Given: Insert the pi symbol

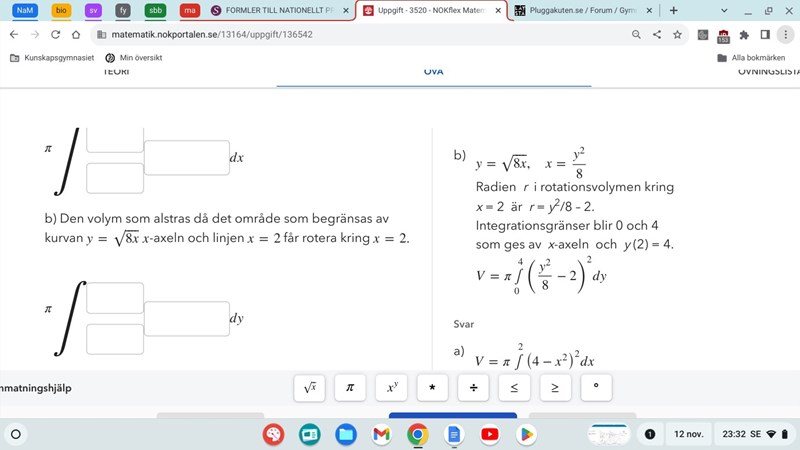Looking at the screenshot, I should click(x=349, y=387).
